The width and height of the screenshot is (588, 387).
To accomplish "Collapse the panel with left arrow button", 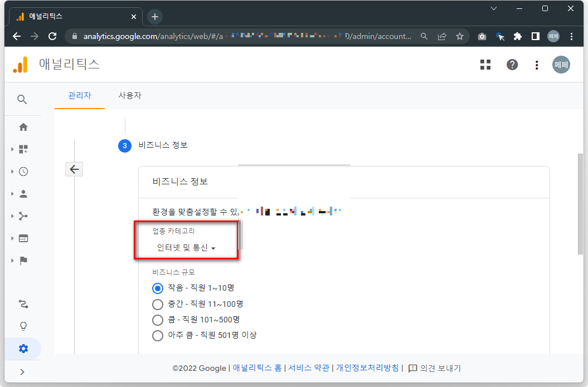I will [x=74, y=169].
